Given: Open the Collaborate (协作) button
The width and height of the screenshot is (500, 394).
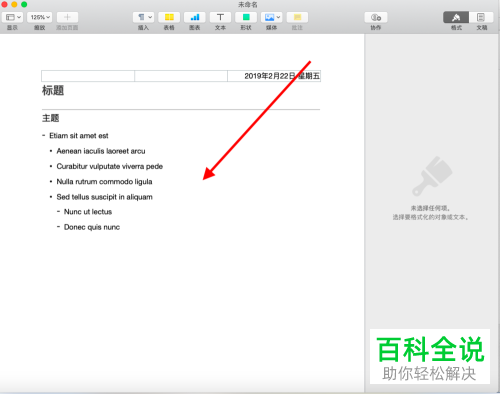Looking at the screenshot, I should [x=376, y=17].
